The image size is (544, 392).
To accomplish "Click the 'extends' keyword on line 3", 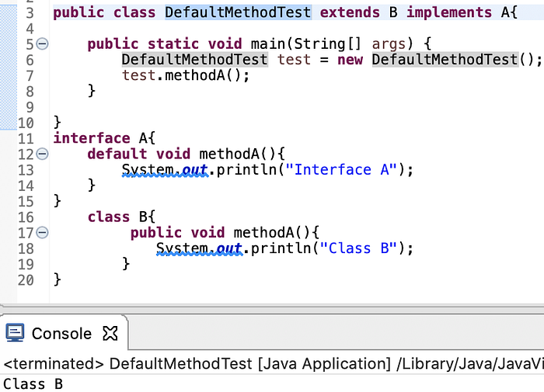I will click(x=350, y=12).
